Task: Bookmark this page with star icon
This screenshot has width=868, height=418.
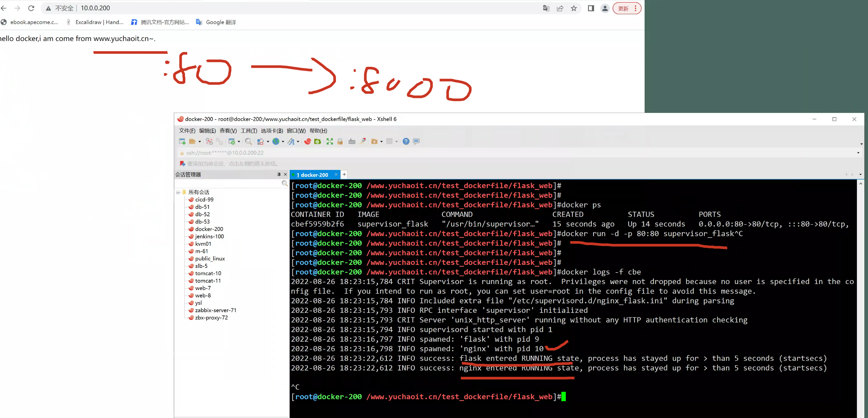Action: click(573, 9)
